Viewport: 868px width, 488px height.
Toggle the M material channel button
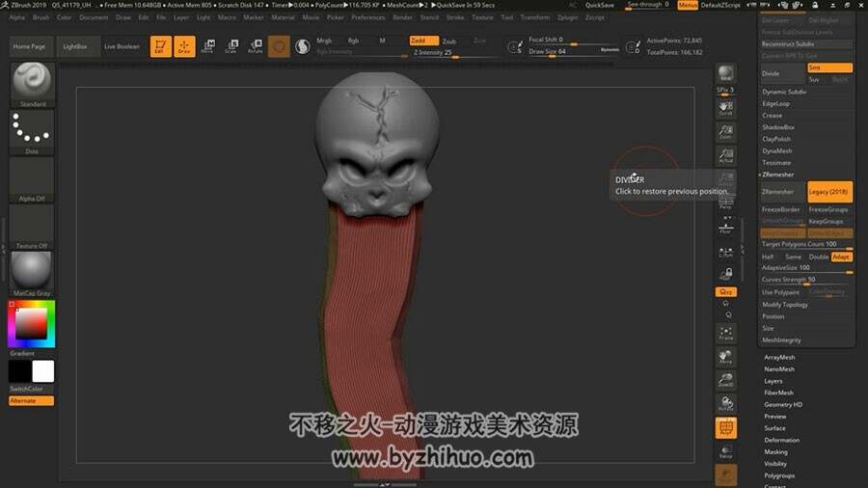click(382, 41)
